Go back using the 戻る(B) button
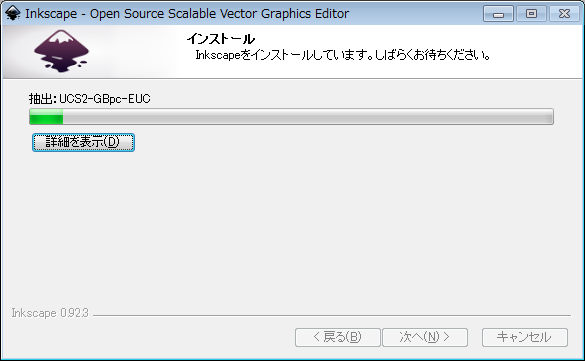This screenshot has height=361, width=585. tap(338, 337)
